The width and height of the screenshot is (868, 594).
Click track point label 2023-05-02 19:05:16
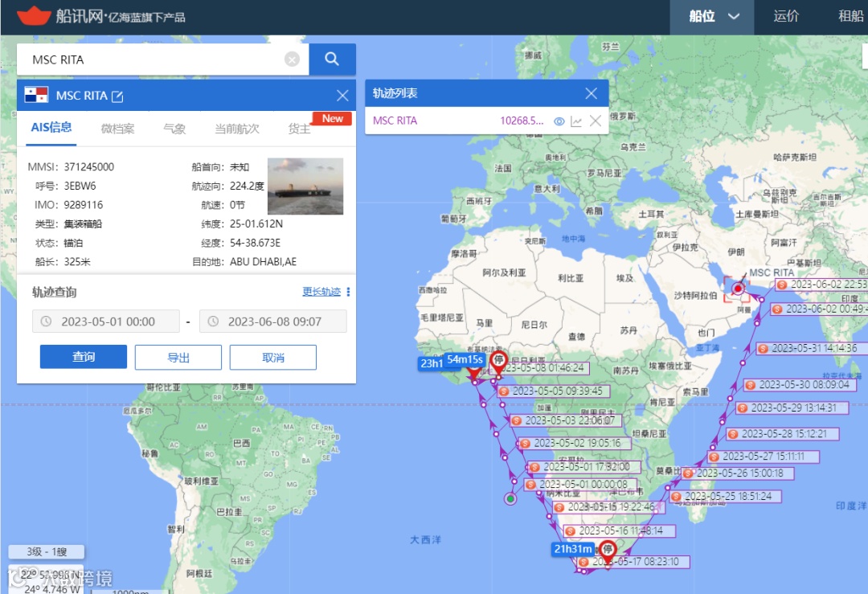(574, 444)
